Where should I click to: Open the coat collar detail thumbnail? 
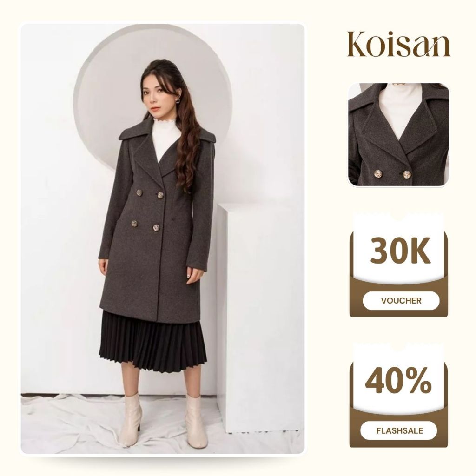[x=398, y=135]
